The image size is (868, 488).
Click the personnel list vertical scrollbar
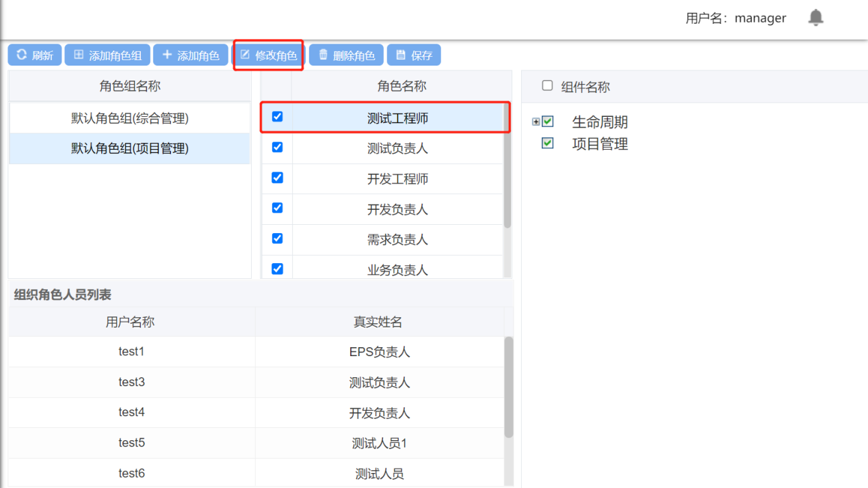pos(508,387)
